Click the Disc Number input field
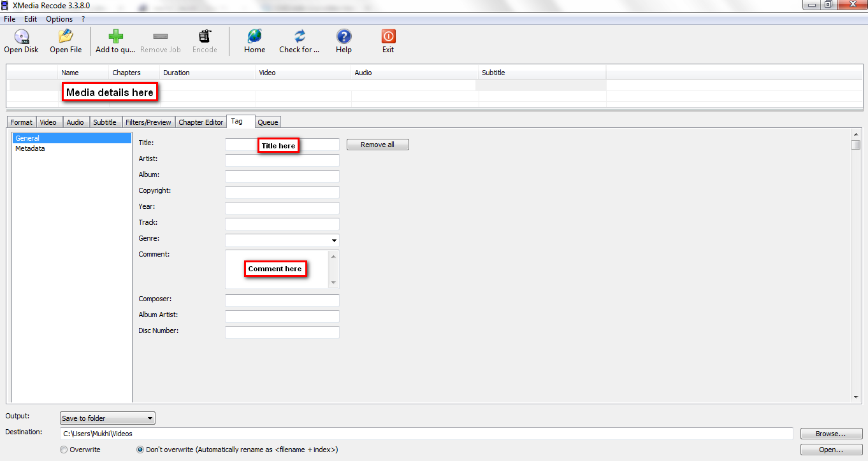 tap(282, 332)
